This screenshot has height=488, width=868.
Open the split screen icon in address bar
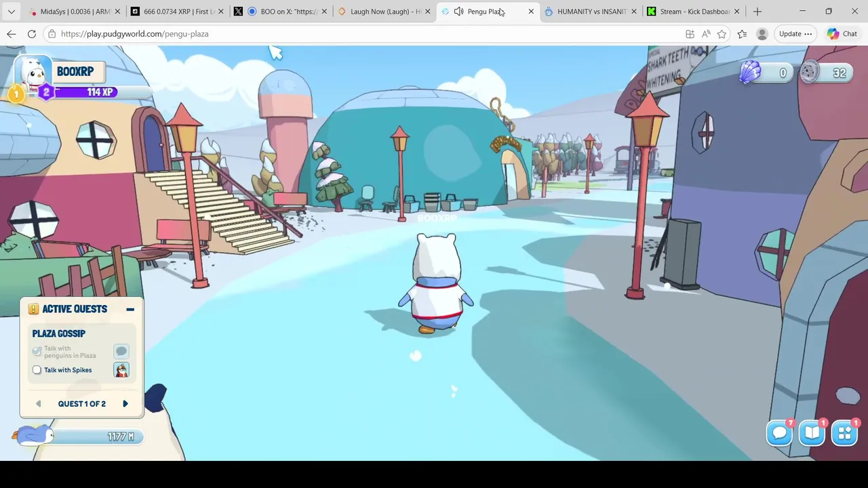(x=690, y=34)
